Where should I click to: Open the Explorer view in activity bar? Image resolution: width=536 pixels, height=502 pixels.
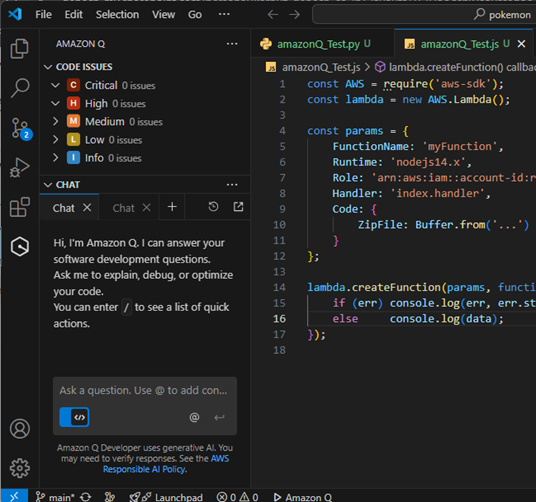(19, 49)
